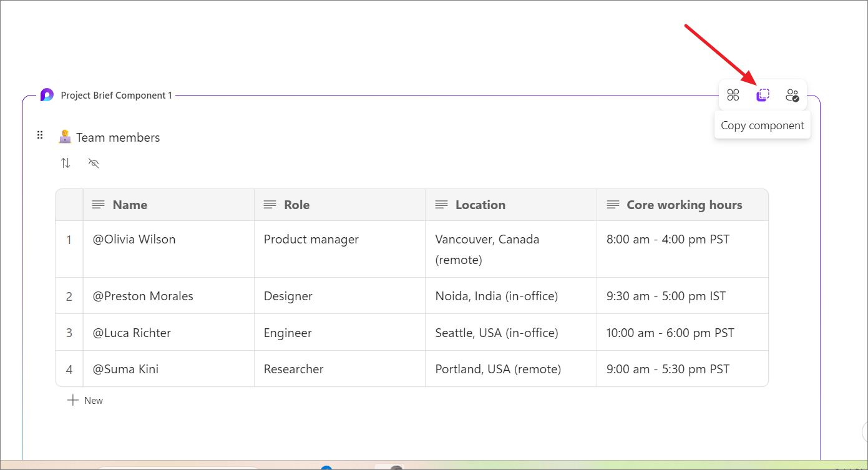Select row number 3 in the table
Screen dimensions: 868x470
tap(69, 333)
